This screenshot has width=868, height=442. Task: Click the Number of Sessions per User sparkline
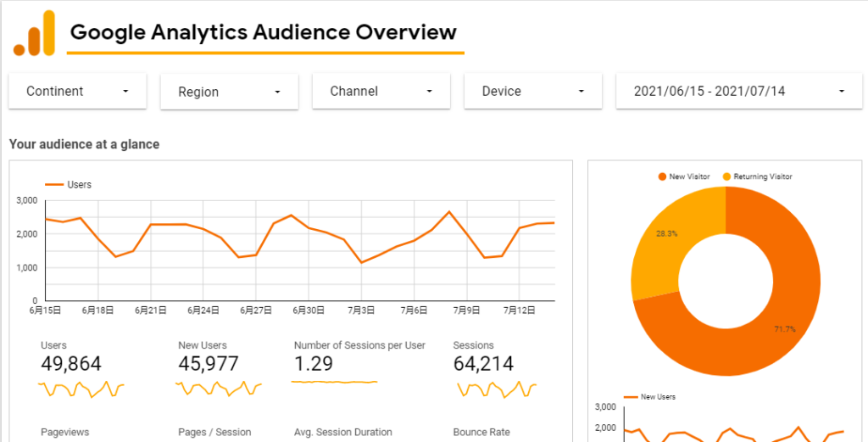tap(334, 382)
